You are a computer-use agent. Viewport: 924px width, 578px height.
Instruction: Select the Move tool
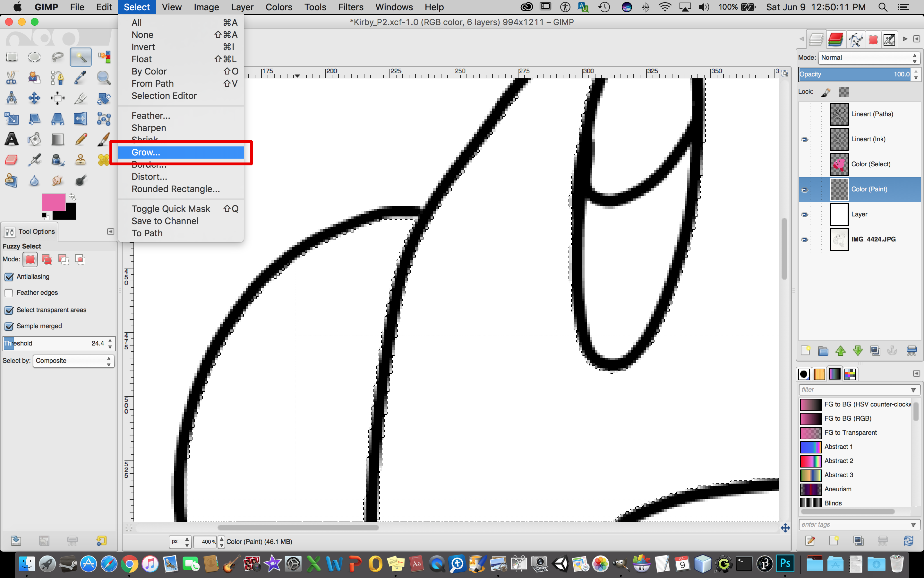[34, 98]
